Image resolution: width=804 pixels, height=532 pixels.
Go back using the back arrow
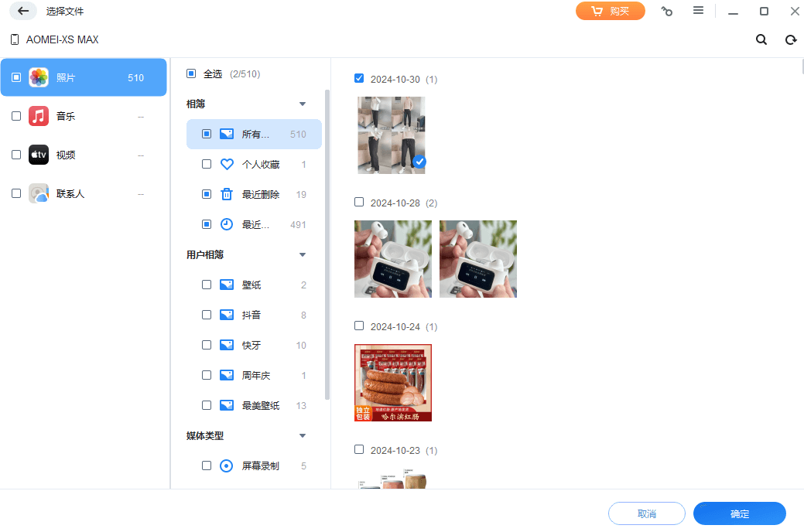pyautogui.click(x=22, y=11)
